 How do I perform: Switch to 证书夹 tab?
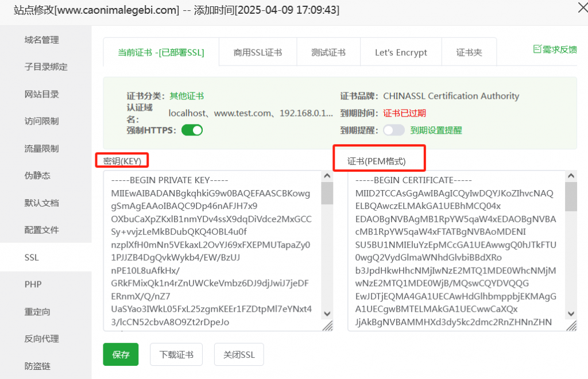[469, 52]
